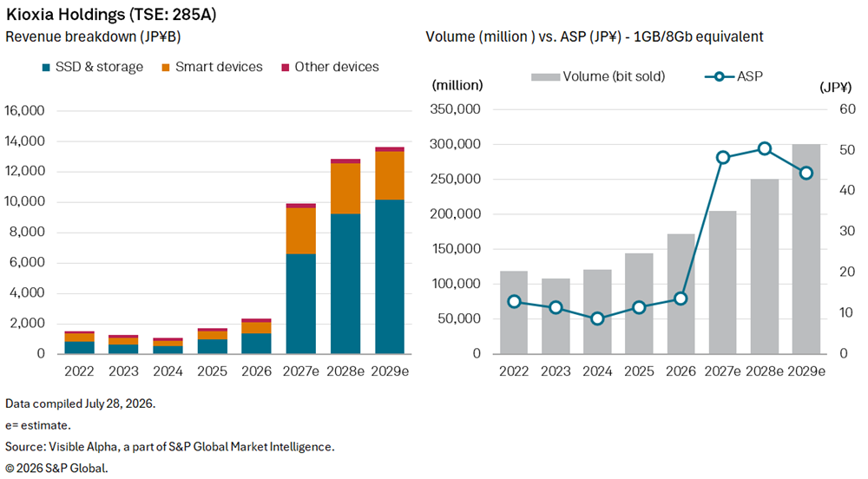Screen dimensions: 868x479
Task: Click the Volume (bit sold) gray legend swatch
Action: (x=545, y=77)
